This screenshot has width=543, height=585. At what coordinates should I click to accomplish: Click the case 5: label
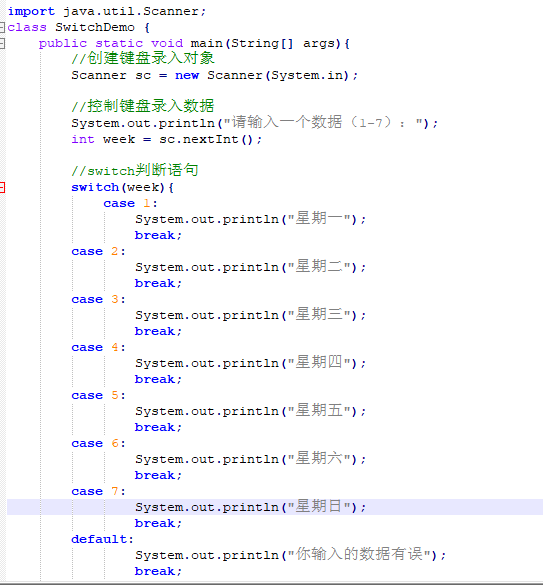point(99,395)
